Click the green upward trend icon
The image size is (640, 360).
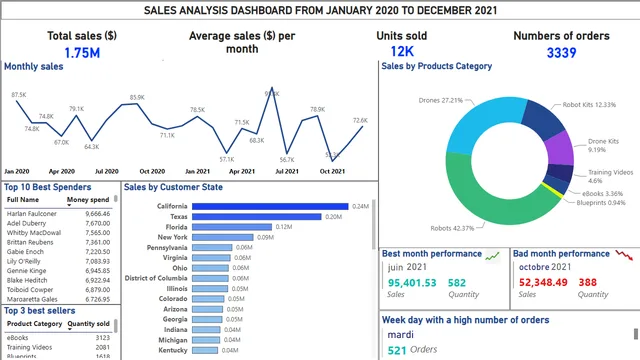[492, 256]
